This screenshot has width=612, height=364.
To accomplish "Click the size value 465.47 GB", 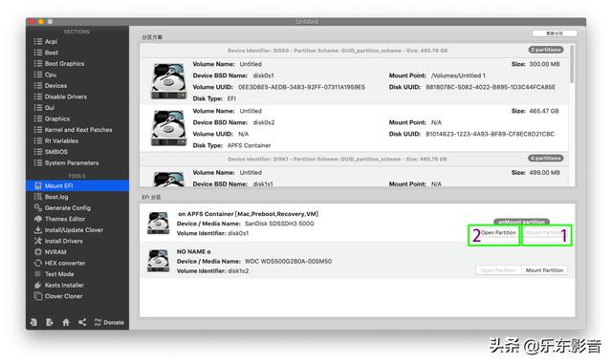I will coord(544,111).
